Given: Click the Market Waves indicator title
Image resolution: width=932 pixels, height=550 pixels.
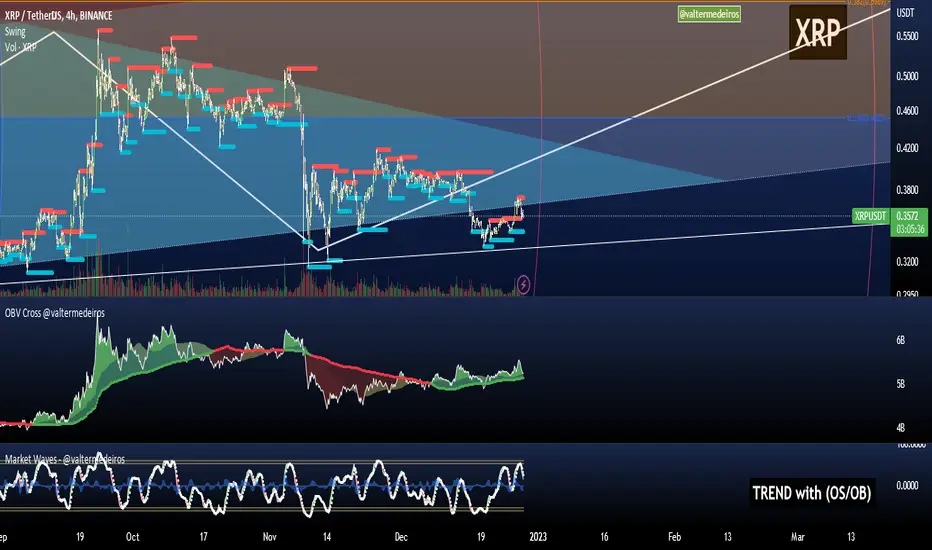Looking at the screenshot, I should 65,459.
